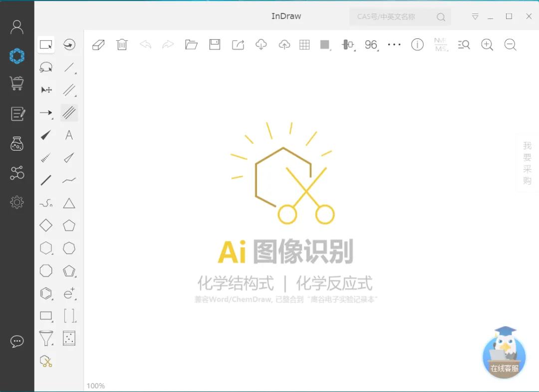539x392 pixels.
Task: Select the bracket tool
Action: (x=69, y=316)
